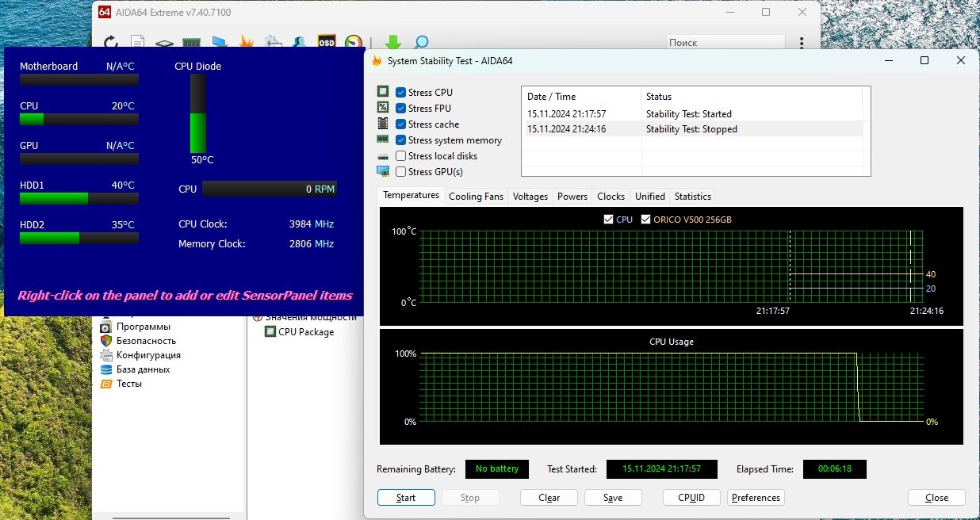Click the flame stability test toolbar icon
The width and height of the screenshot is (980, 520).
click(246, 42)
